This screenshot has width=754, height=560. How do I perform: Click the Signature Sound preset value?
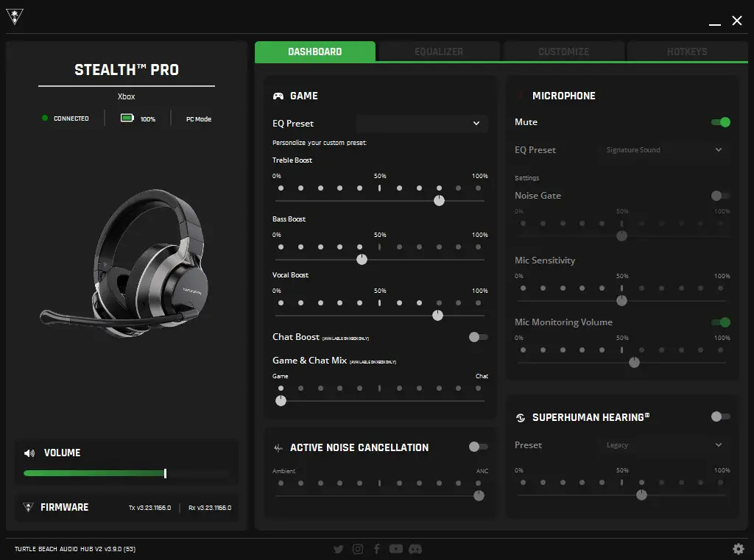[x=633, y=150]
